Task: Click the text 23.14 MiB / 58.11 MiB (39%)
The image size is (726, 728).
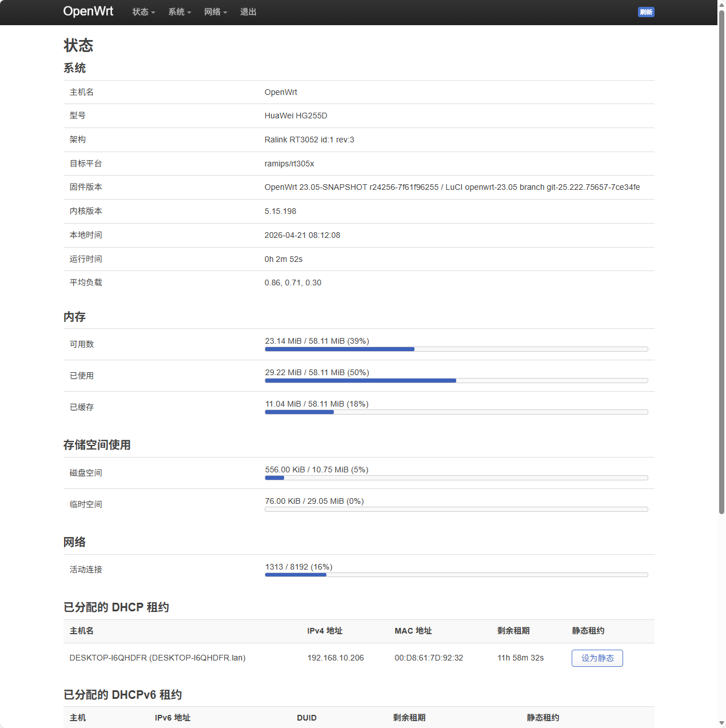Action: coord(317,341)
